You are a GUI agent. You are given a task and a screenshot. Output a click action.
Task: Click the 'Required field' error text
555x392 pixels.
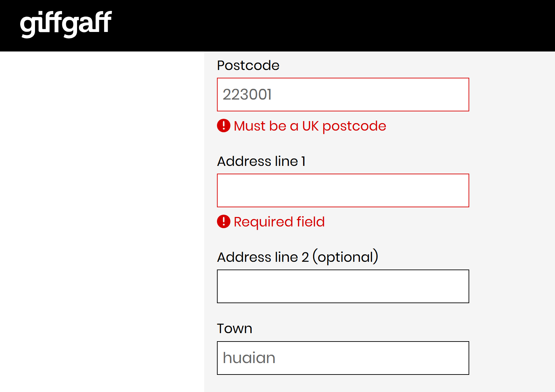point(279,222)
